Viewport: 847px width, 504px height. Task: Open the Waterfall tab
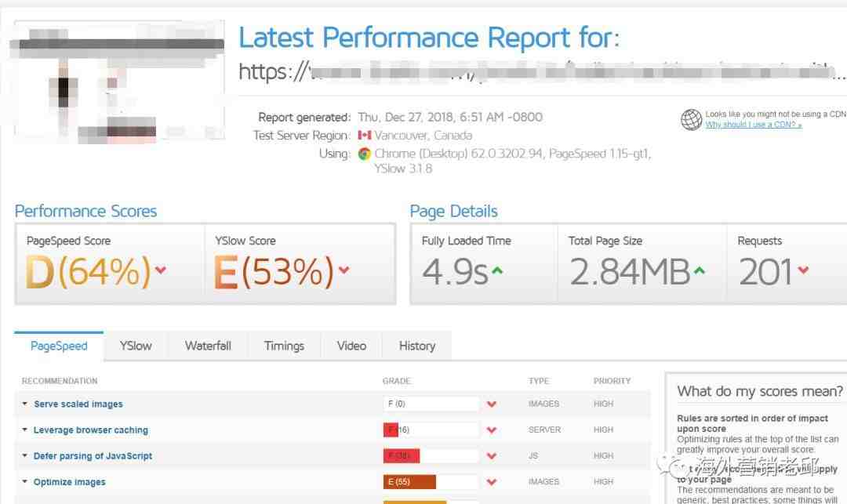pos(208,346)
